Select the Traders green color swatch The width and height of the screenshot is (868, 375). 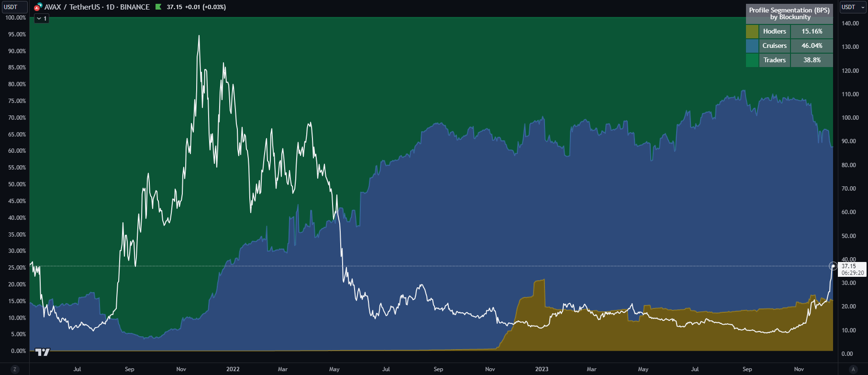click(x=752, y=60)
